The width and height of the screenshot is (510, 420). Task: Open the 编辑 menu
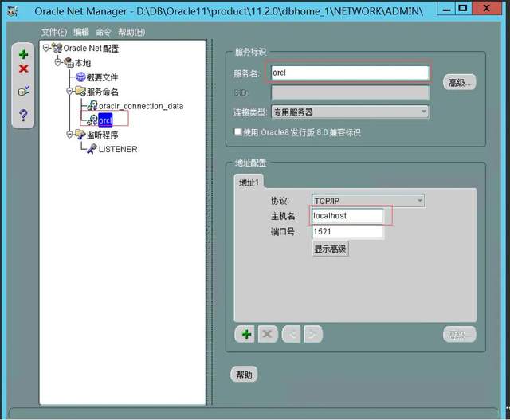click(81, 32)
